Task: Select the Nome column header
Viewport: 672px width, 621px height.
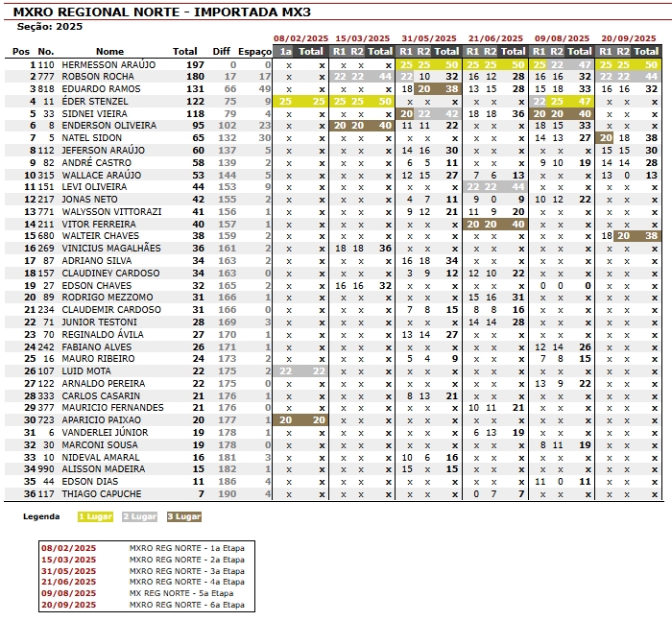Action: [110, 51]
